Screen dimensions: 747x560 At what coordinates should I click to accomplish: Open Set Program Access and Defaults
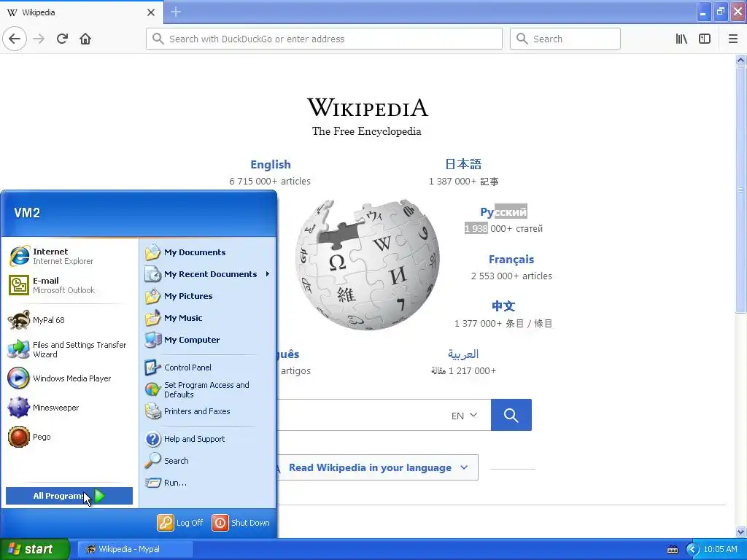pyautogui.click(x=208, y=389)
